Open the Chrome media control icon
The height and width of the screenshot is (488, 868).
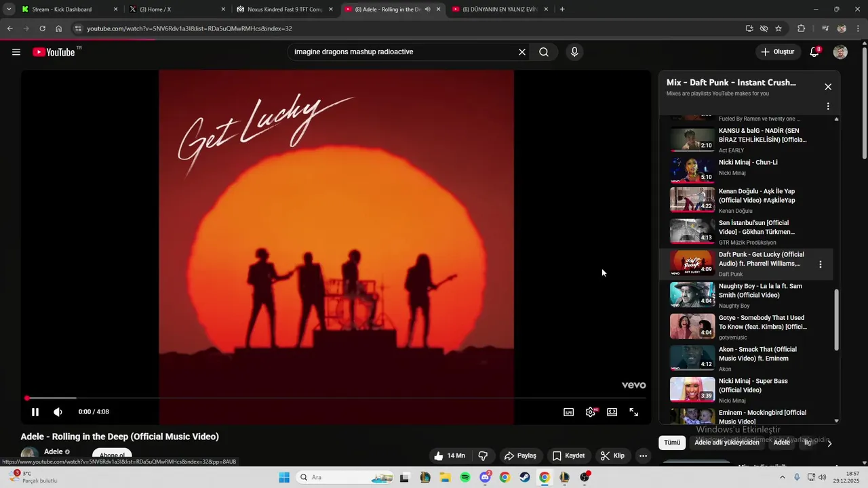pos(825,28)
